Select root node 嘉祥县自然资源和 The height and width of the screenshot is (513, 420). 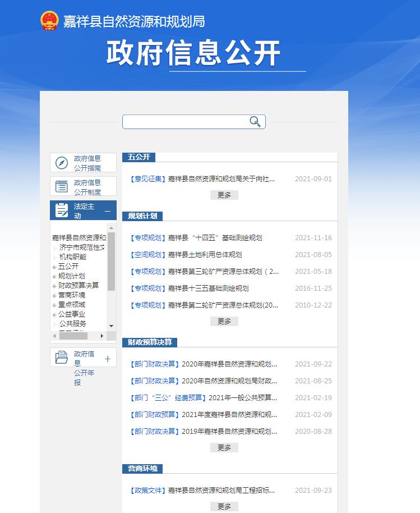pos(79,237)
